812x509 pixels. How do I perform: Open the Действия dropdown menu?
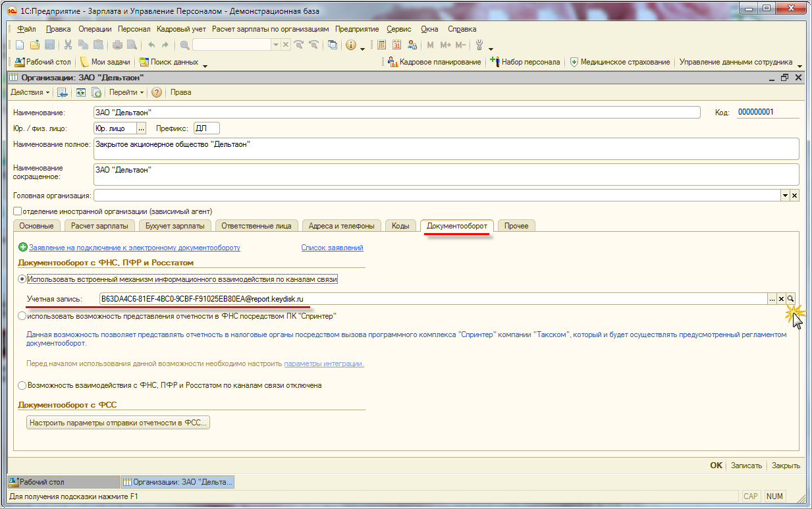pos(30,93)
